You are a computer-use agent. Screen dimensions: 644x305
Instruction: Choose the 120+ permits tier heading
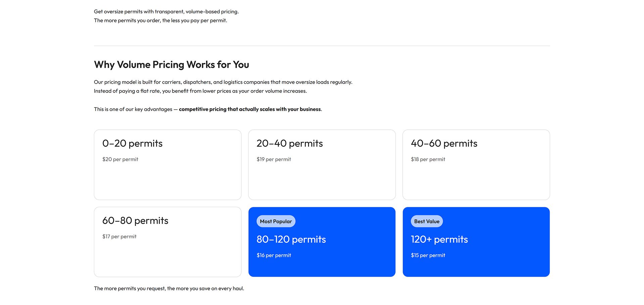[x=439, y=239]
